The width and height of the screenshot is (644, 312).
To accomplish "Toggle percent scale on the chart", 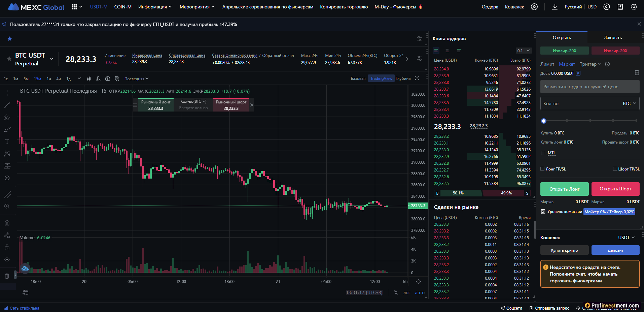I will tap(396, 292).
